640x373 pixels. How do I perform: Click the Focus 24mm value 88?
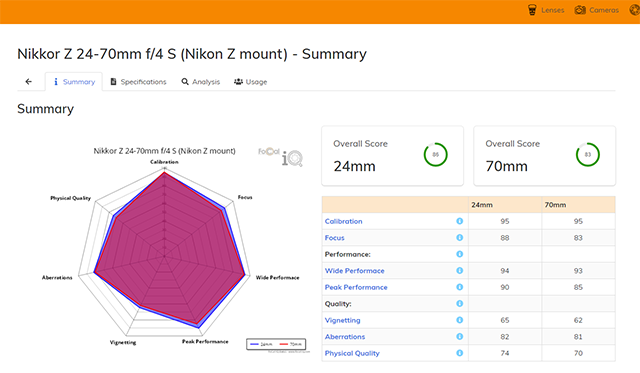pos(505,238)
